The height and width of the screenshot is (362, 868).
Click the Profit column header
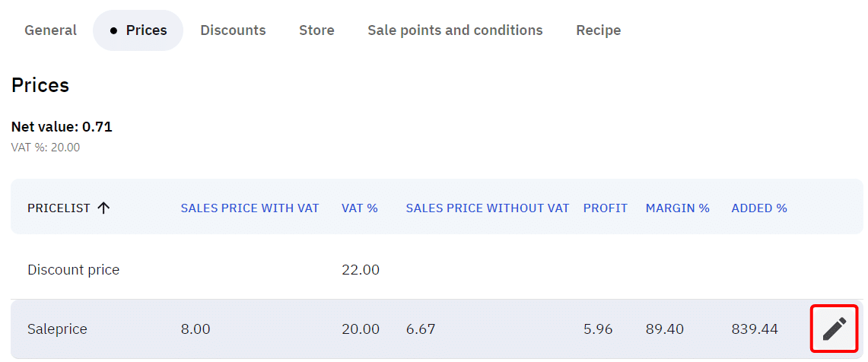605,208
